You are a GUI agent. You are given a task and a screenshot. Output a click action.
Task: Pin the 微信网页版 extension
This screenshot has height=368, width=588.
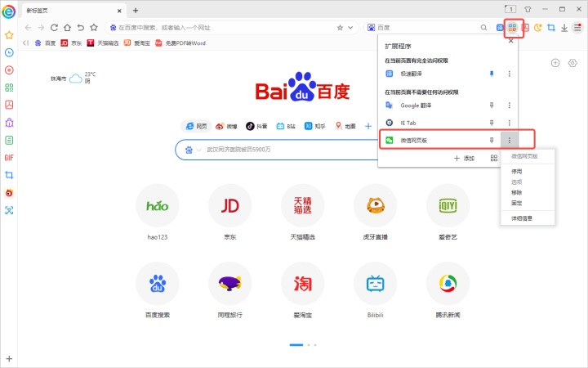point(492,140)
